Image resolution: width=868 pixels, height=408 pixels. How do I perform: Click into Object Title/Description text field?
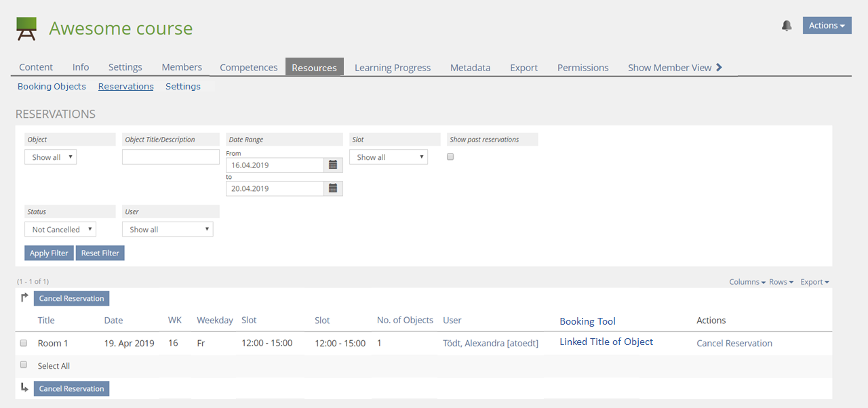click(171, 157)
